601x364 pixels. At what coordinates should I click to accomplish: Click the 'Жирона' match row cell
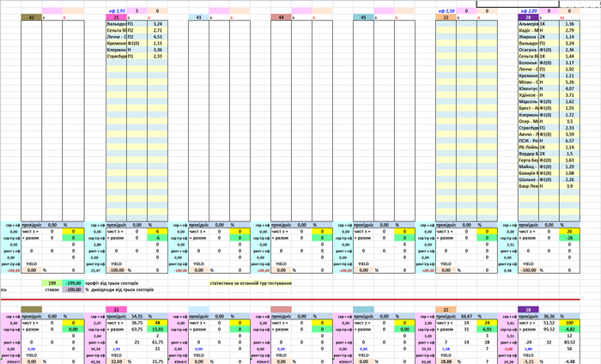pos(529,37)
